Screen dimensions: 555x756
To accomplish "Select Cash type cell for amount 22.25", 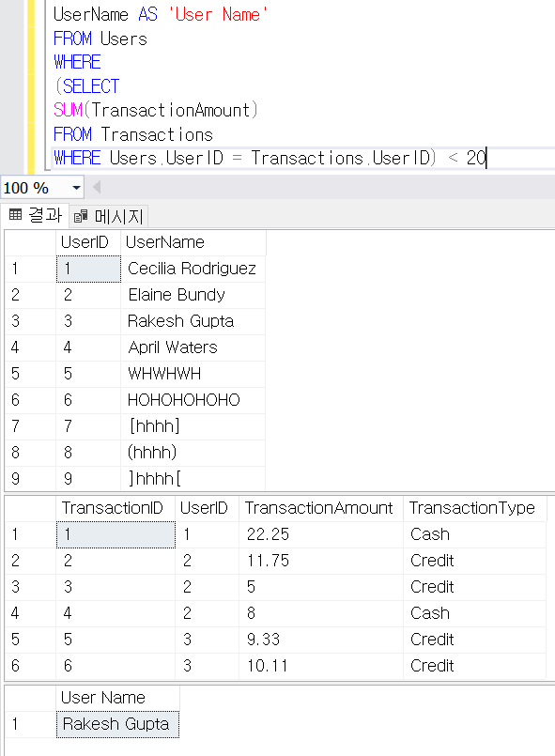I will [x=475, y=534].
